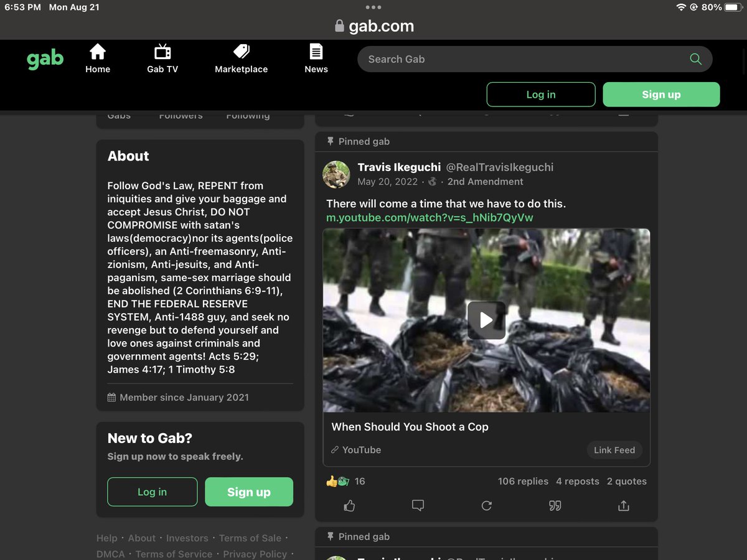Open 106 replies
Viewport: 747px width, 560px height.
(x=523, y=481)
